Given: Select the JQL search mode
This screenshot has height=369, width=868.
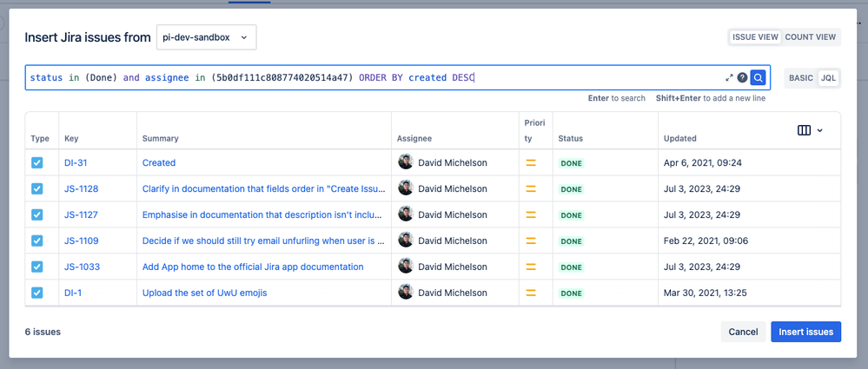Looking at the screenshot, I should (x=829, y=78).
